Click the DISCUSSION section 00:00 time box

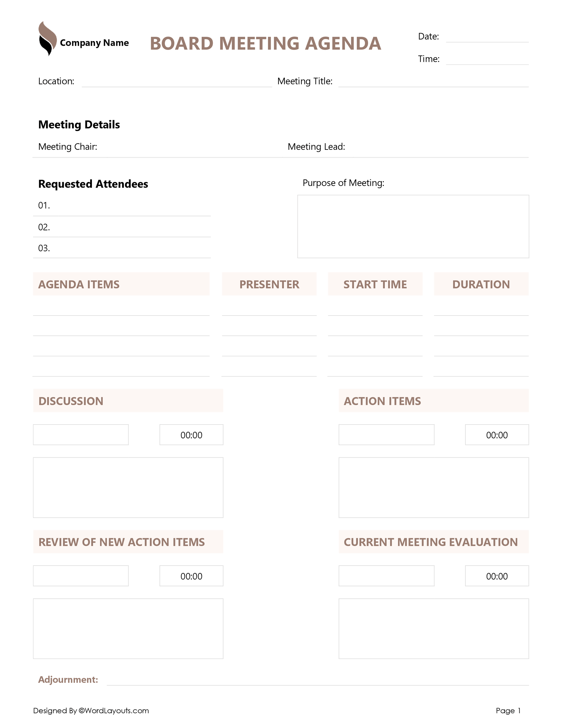pyautogui.click(x=191, y=435)
